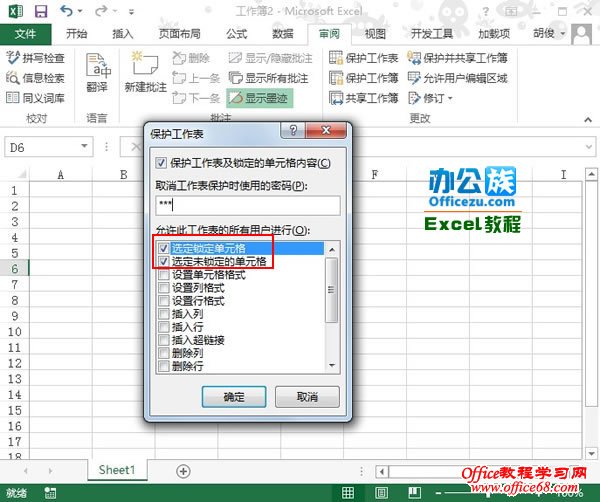Image resolution: width=600 pixels, height=502 pixels.
Task: Click the 翻译 translate icon
Action: pos(97,73)
